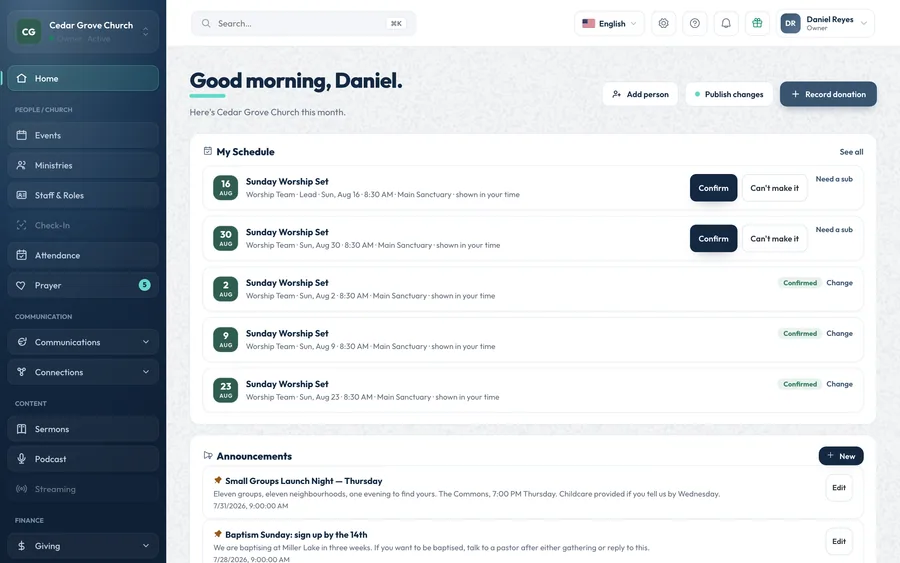This screenshot has height=563, width=900.
Task: Expand the Connections sidebar section
Action: pyautogui.click(x=83, y=372)
